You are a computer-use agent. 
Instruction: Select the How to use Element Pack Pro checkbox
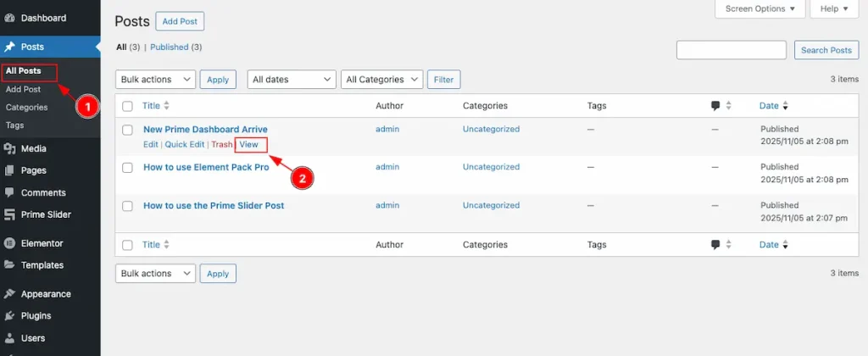[x=127, y=168]
